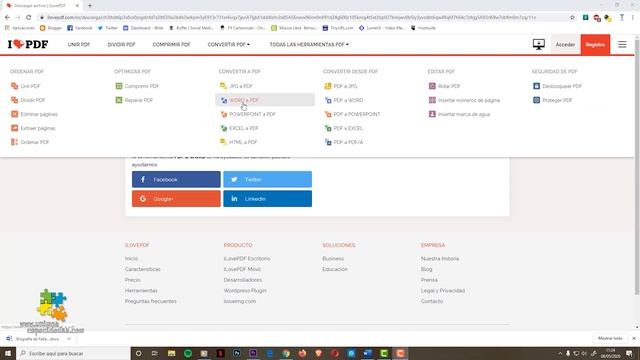640x360 pixels.
Task: Open the Preguntas frecuentes footer link
Action: click(x=151, y=301)
